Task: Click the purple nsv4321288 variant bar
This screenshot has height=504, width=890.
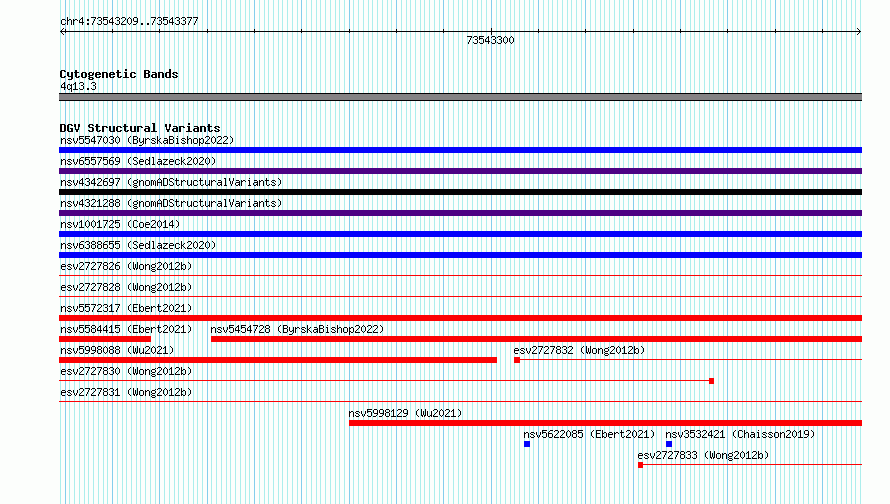Action: point(460,213)
